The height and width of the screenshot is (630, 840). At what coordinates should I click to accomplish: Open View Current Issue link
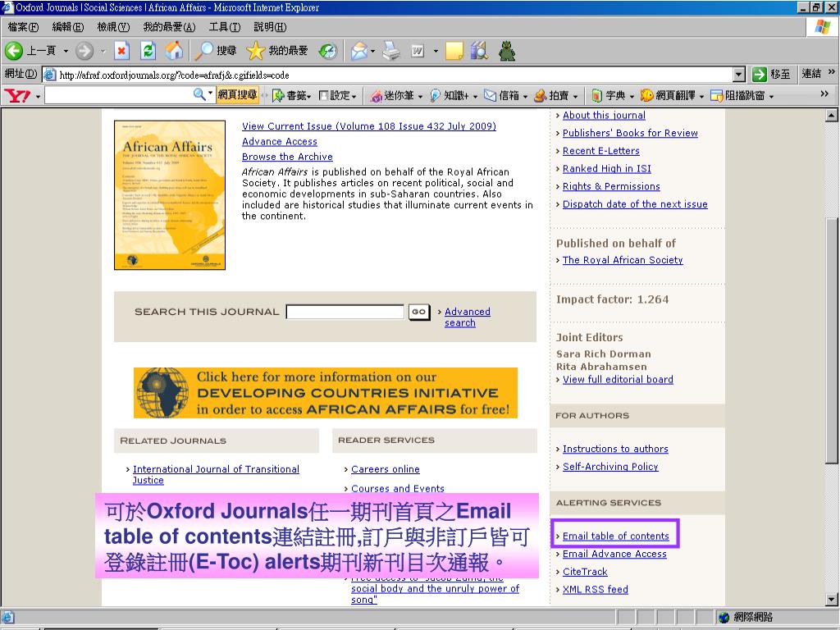click(368, 126)
